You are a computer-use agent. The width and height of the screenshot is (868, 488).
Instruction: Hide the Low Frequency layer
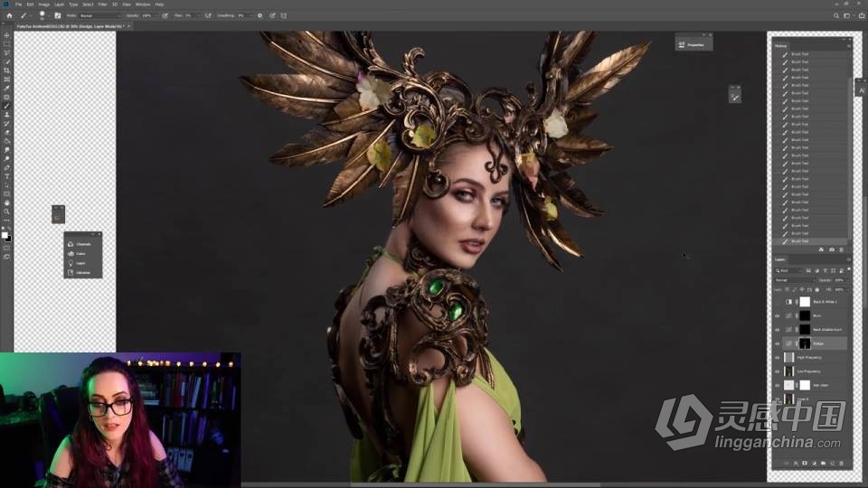(778, 371)
